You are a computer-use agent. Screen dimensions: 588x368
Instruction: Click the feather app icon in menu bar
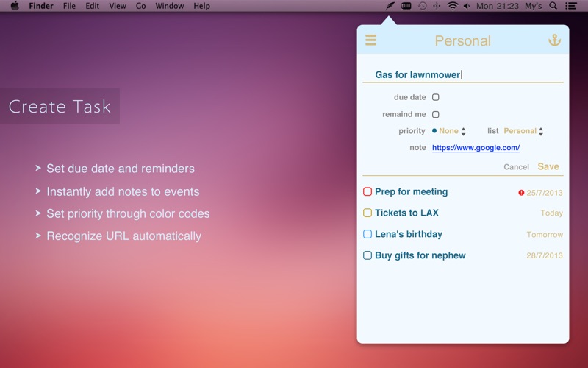coord(390,6)
